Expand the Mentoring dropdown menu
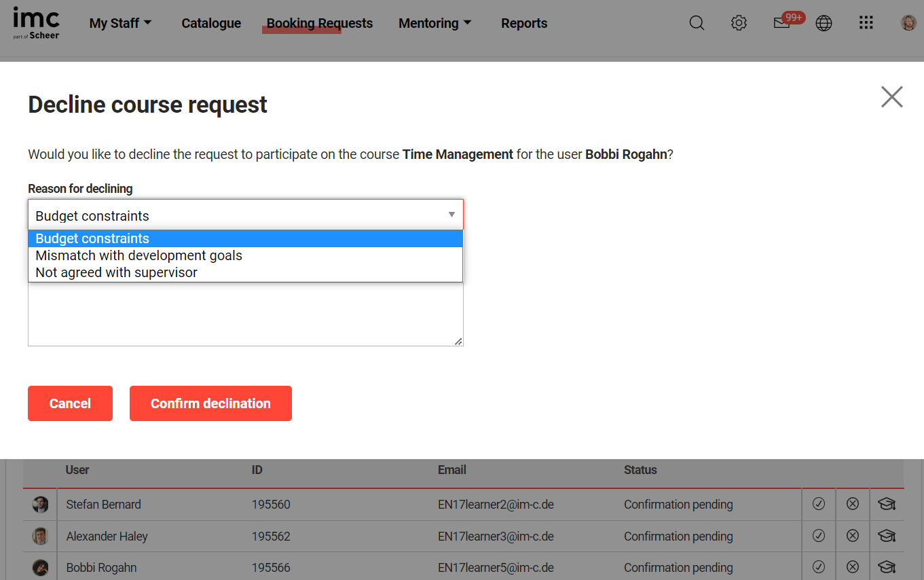 435,23
